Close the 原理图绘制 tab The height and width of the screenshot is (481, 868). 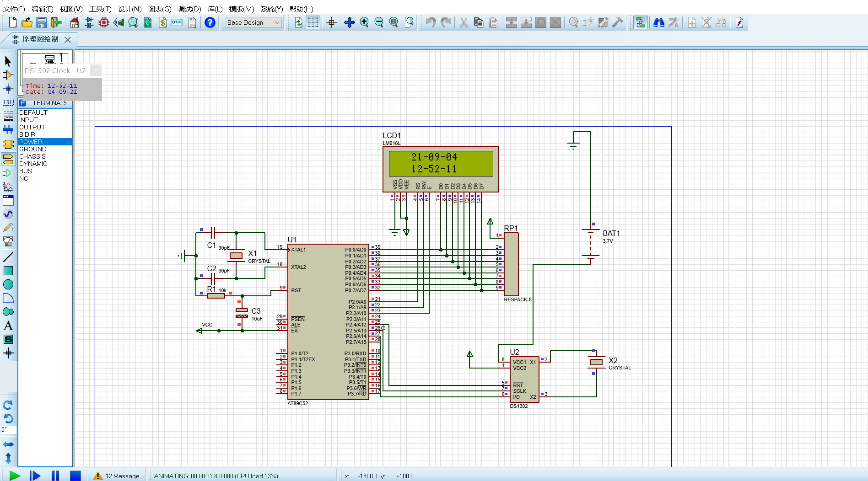(68, 40)
